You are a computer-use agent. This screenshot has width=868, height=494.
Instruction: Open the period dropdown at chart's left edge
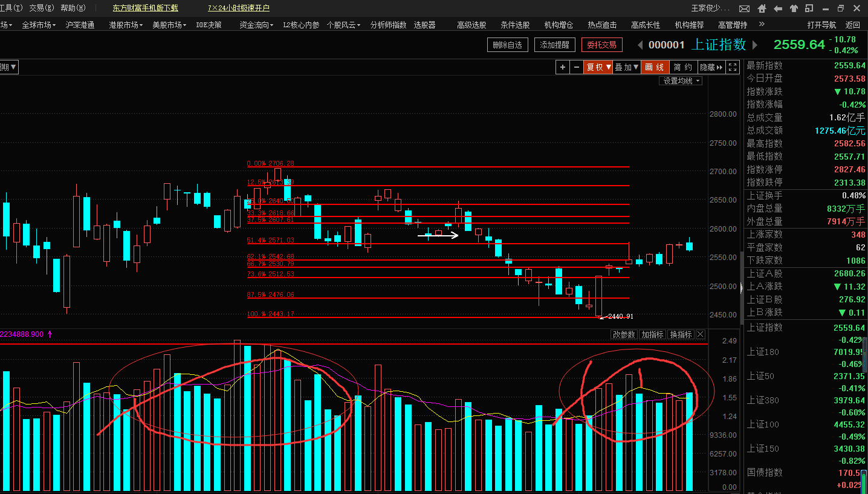(8, 67)
